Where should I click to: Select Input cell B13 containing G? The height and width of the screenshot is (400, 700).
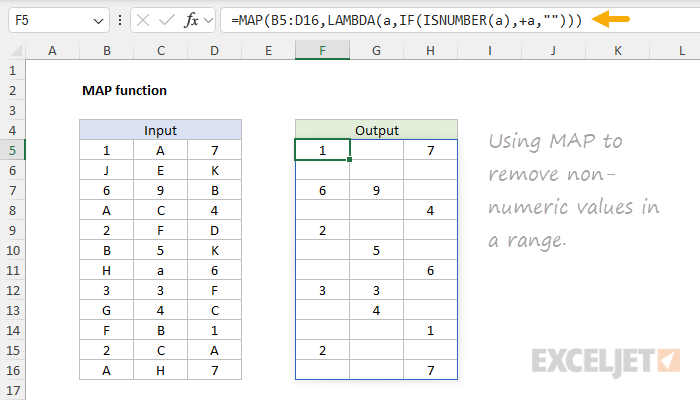[x=107, y=311]
